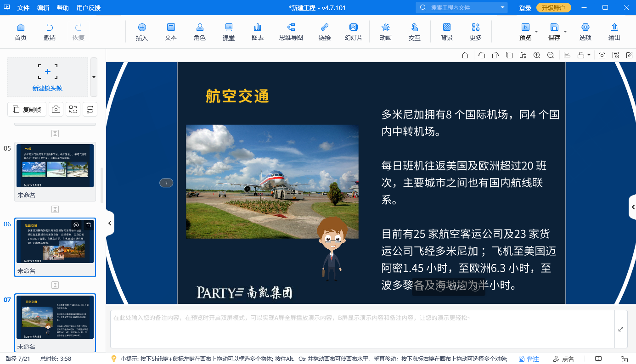Click the transition icon between frames 05 and 06
This screenshot has height=364, width=636.
click(x=55, y=209)
